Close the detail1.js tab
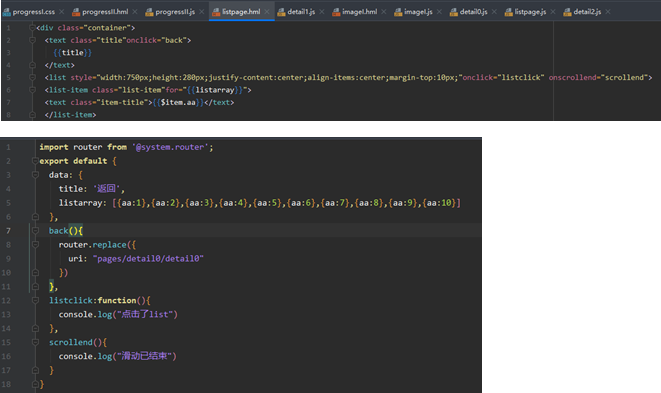 322,12
